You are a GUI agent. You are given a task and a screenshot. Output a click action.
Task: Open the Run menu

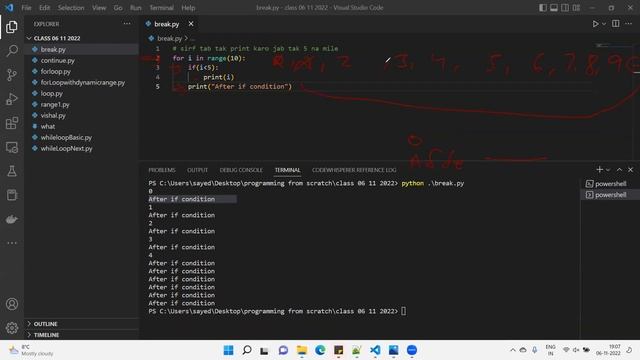[x=136, y=8]
